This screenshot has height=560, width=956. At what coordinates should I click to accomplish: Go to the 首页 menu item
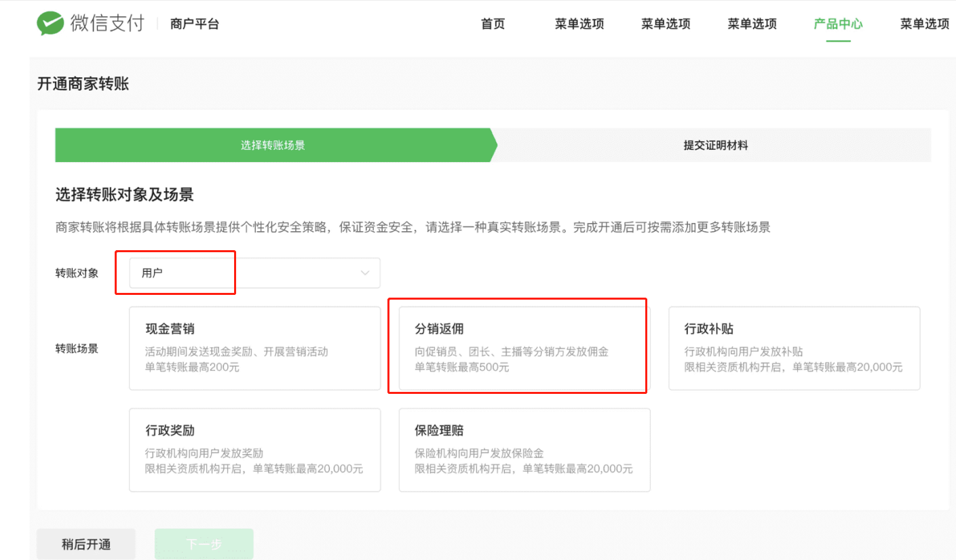(x=493, y=24)
